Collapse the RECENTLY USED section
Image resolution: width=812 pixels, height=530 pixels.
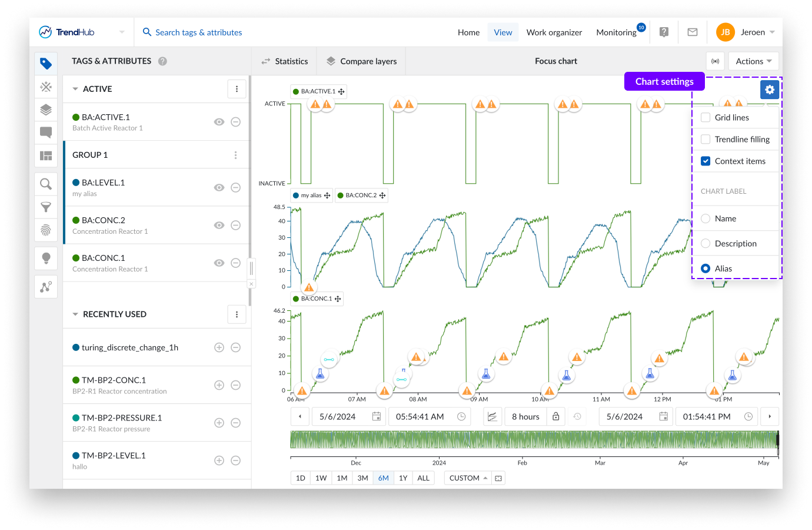click(75, 314)
